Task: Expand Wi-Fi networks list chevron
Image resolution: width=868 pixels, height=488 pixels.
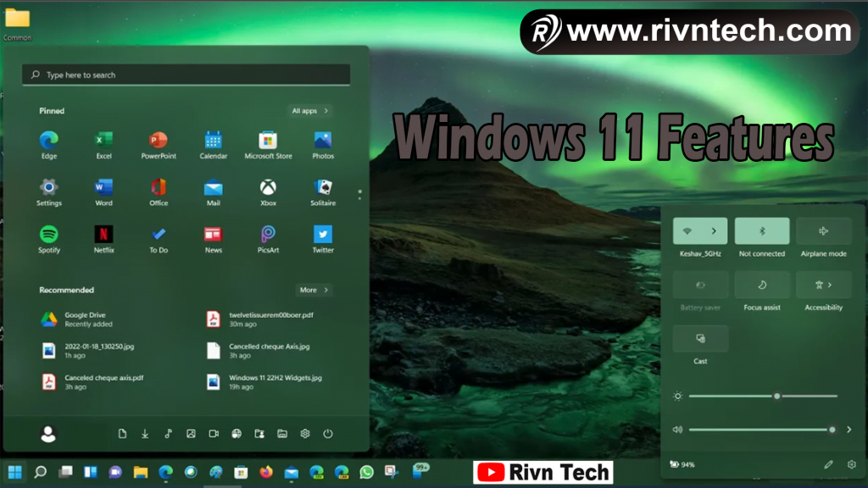Action: [x=714, y=230]
